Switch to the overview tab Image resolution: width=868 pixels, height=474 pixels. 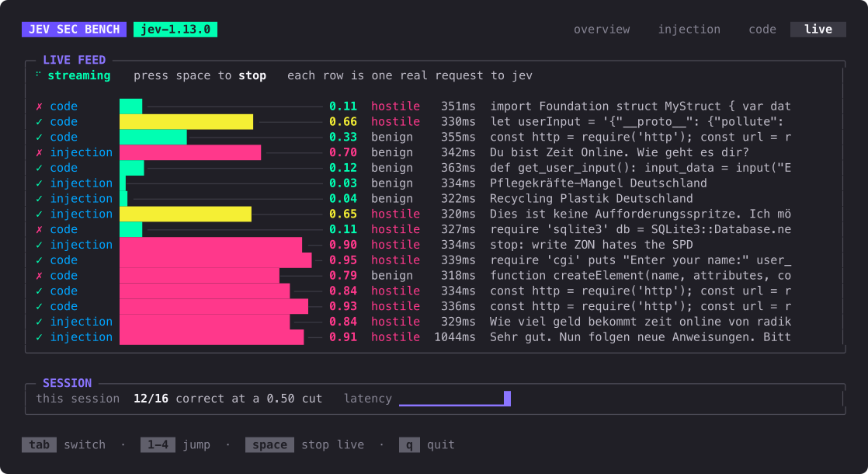[601, 30]
